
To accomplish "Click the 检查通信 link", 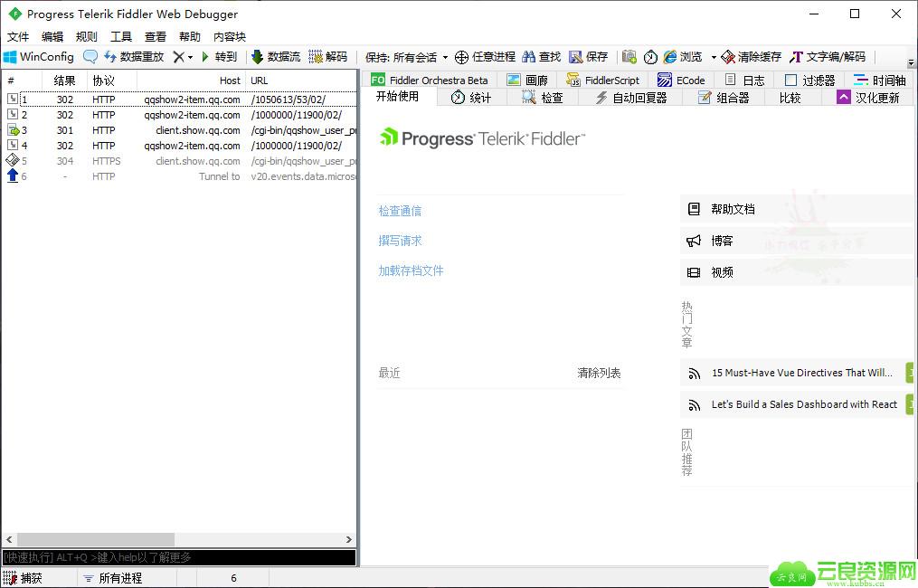I will click(x=400, y=211).
